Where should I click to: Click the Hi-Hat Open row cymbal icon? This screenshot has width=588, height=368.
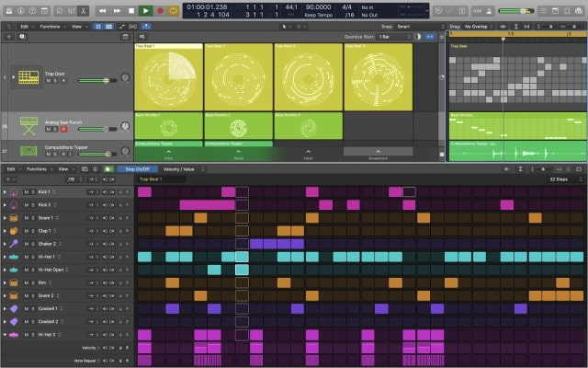point(14,270)
